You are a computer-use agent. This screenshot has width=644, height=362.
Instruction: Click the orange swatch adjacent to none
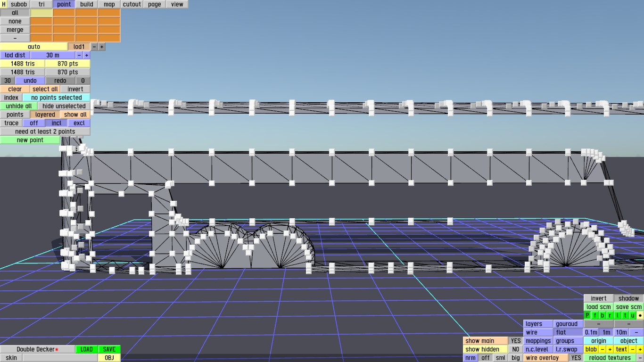[x=41, y=21]
